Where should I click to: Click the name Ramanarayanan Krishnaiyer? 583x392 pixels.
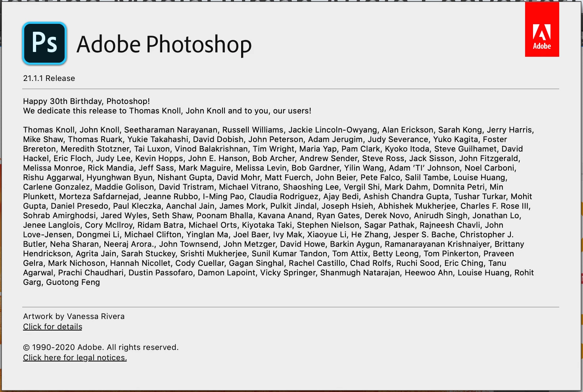point(438,244)
